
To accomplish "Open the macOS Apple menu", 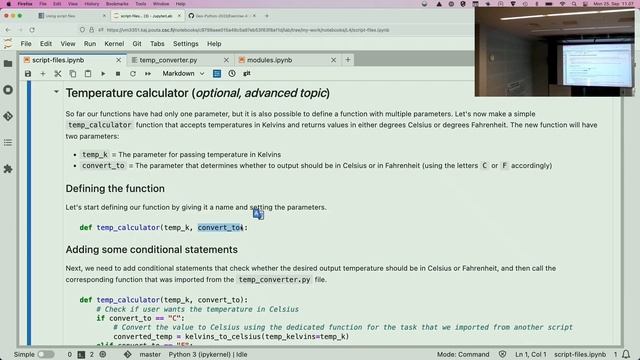I will tap(8, 4).
